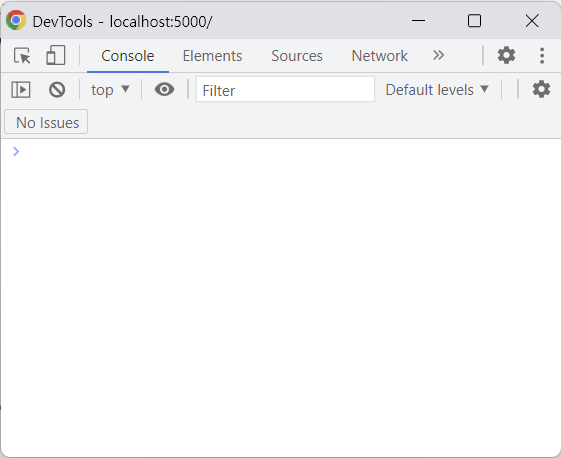Show the console sidebar panel
This screenshot has height=458, width=561.
point(21,89)
